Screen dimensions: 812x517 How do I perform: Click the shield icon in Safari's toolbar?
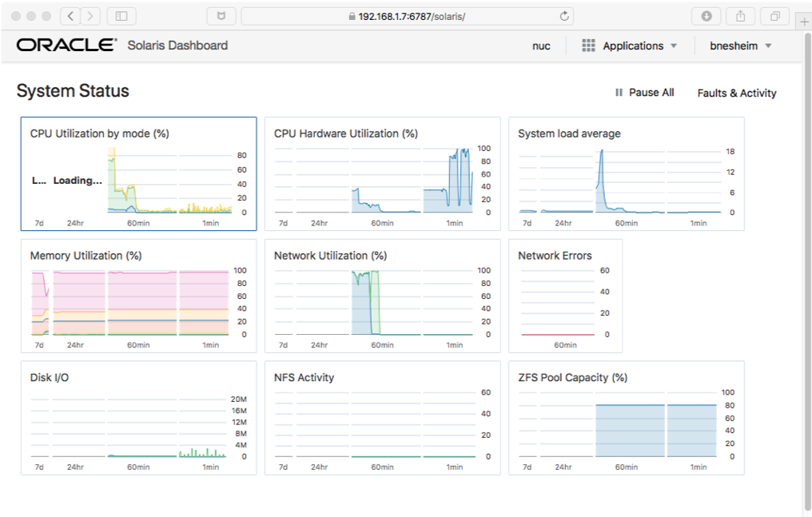pos(221,16)
